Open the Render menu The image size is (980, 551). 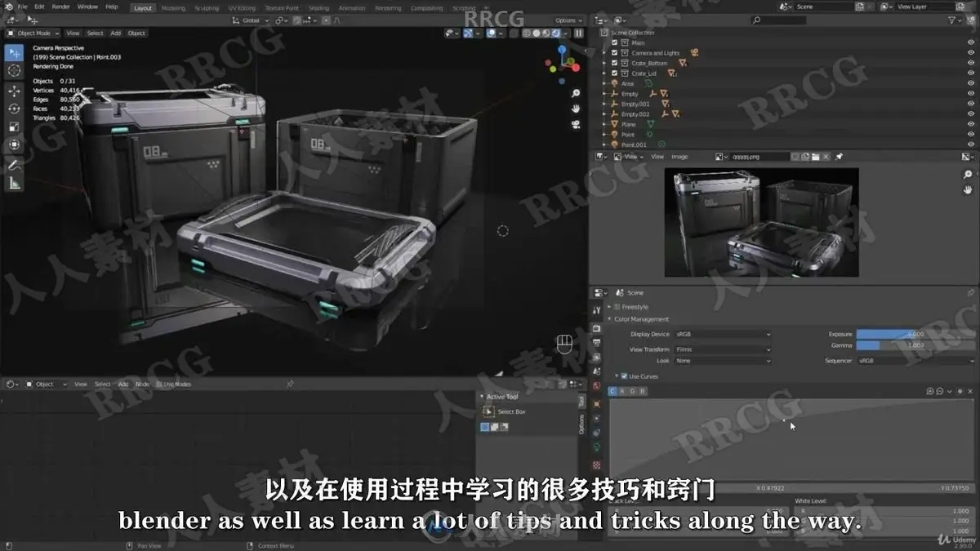coord(61,7)
